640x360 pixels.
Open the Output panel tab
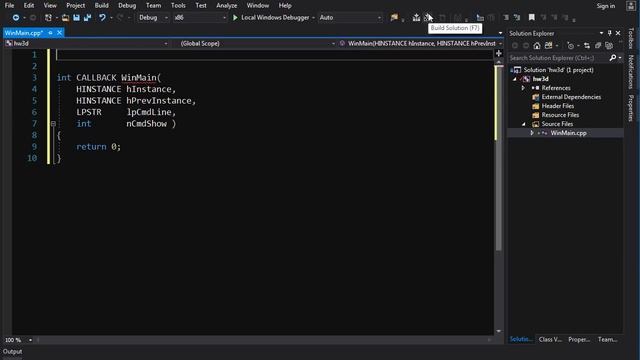13,351
